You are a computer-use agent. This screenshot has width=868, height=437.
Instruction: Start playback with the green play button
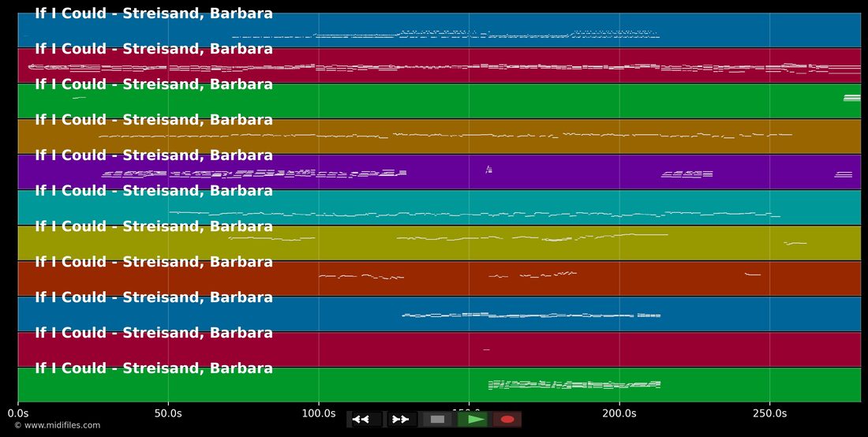click(x=472, y=420)
